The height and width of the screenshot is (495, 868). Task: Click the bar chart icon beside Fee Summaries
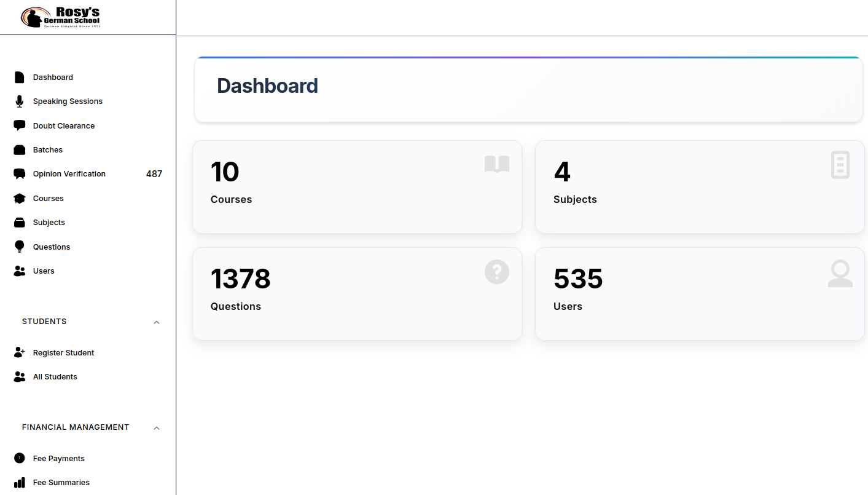[x=19, y=482]
